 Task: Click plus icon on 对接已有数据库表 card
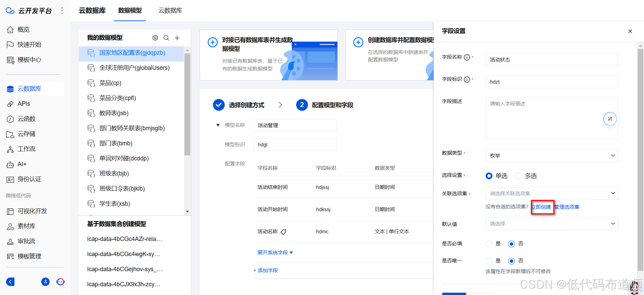[x=213, y=42]
